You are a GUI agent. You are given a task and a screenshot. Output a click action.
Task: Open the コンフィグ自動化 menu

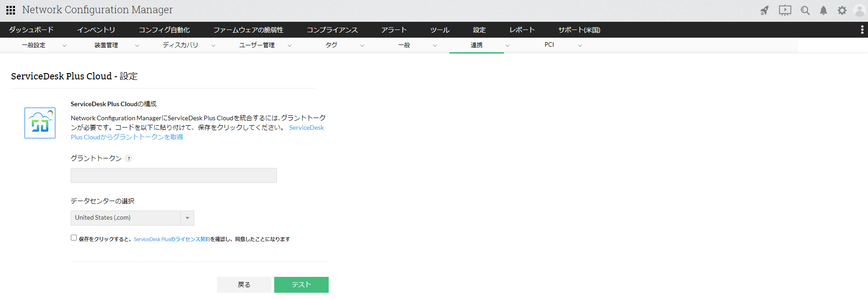[164, 30]
